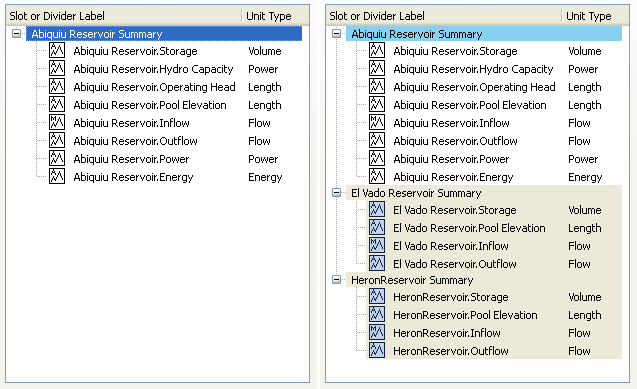Image resolution: width=637 pixels, height=389 pixels.
Task: Select El Vado Reservoir.Storage row text
Action: pyautogui.click(x=455, y=210)
